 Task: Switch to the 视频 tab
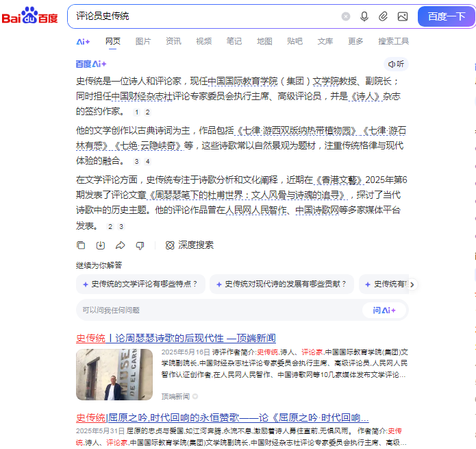click(203, 41)
